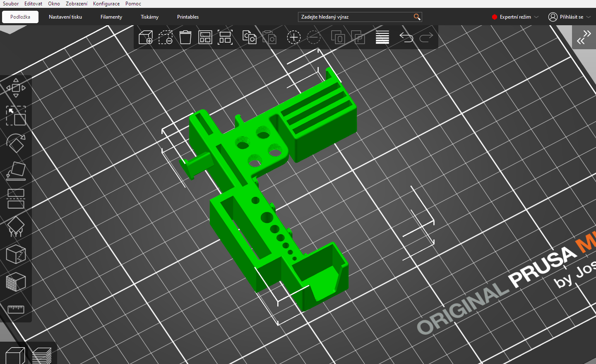Select the Scale tool
The image size is (596, 364).
coord(16,115)
